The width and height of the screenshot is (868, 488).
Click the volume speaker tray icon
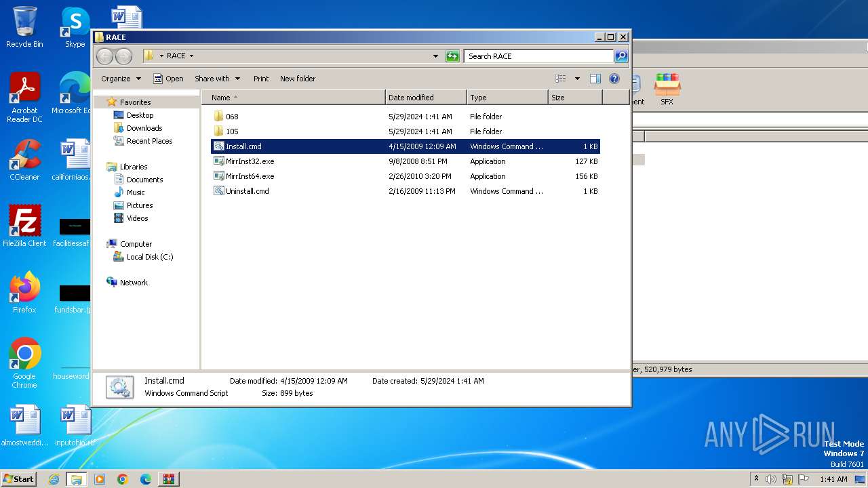[771, 479]
